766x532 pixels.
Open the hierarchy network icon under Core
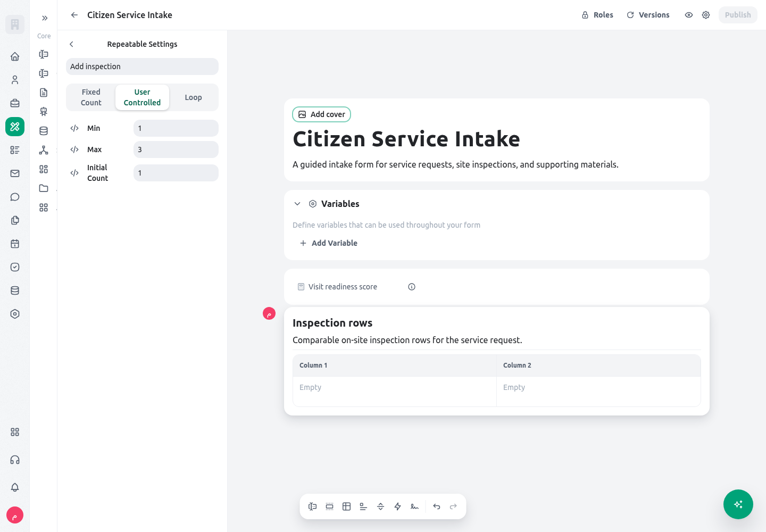(44, 150)
